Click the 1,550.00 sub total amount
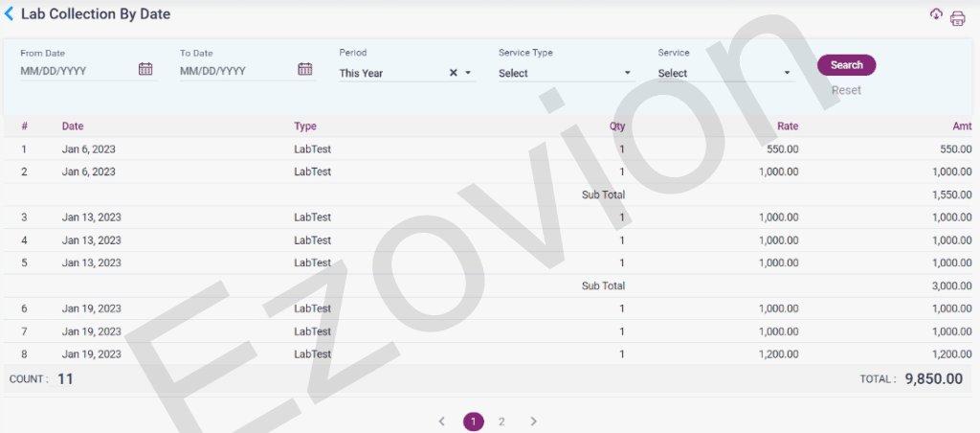 [x=952, y=194]
